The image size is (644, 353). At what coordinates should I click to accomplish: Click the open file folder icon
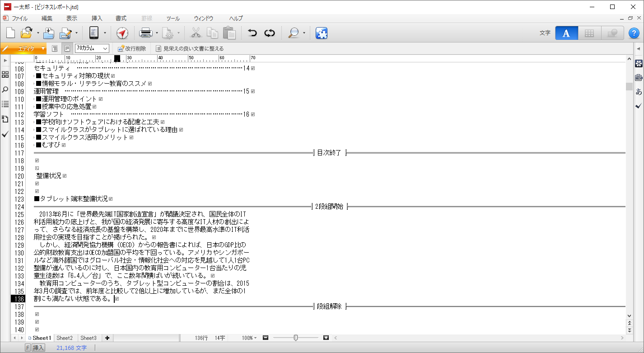click(27, 33)
